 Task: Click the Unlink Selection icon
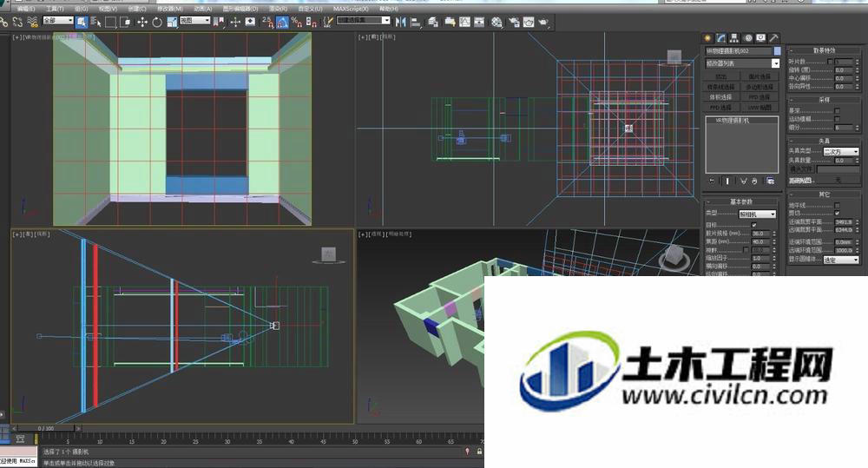point(17,22)
